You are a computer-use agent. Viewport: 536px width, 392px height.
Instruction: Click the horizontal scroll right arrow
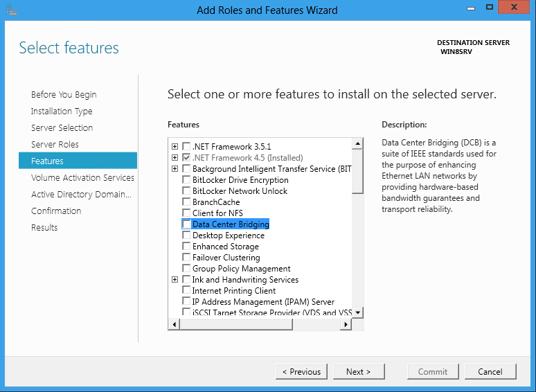pos(346,324)
